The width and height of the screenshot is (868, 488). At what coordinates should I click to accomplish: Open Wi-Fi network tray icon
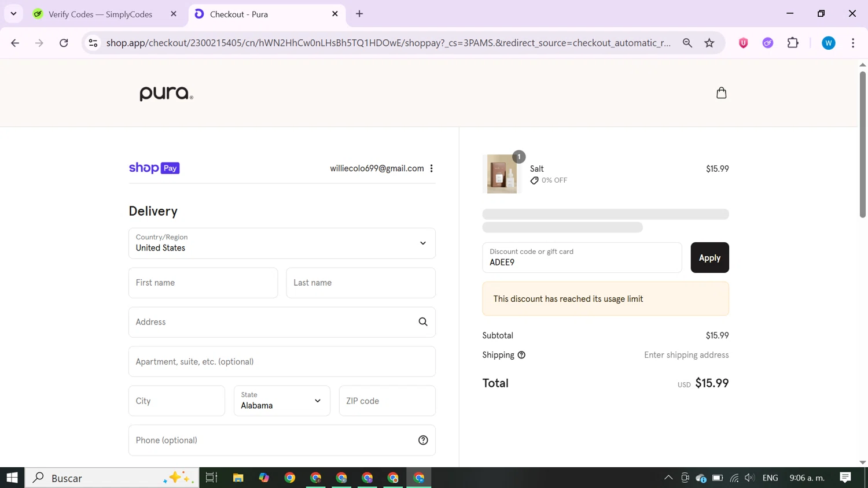pos(734,478)
